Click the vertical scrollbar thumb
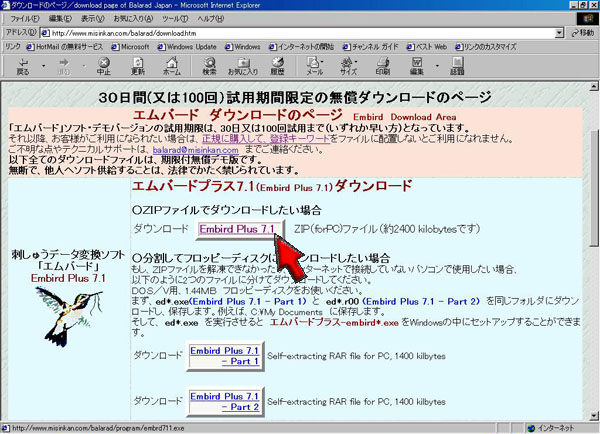 pos(594,188)
